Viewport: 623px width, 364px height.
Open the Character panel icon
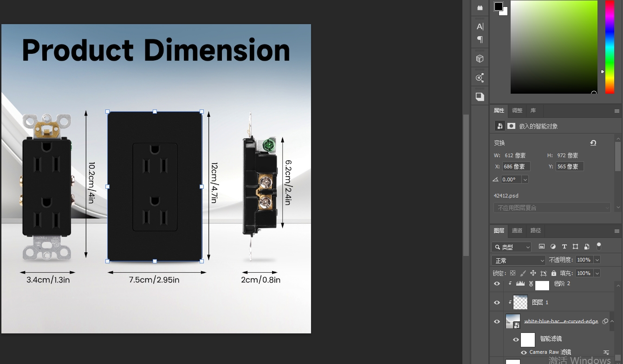(x=480, y=26)
